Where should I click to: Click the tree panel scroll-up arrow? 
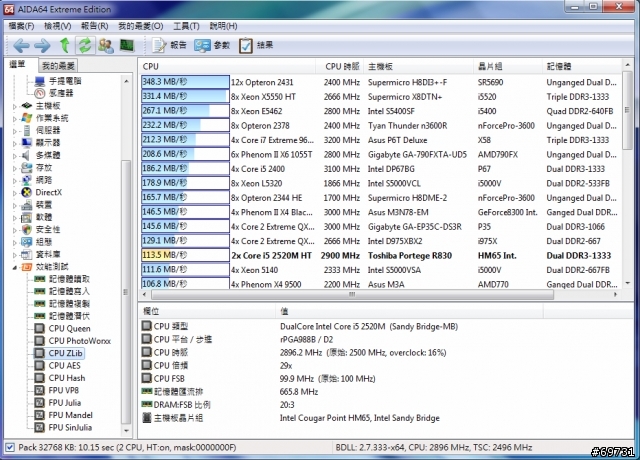coord(127,81)
